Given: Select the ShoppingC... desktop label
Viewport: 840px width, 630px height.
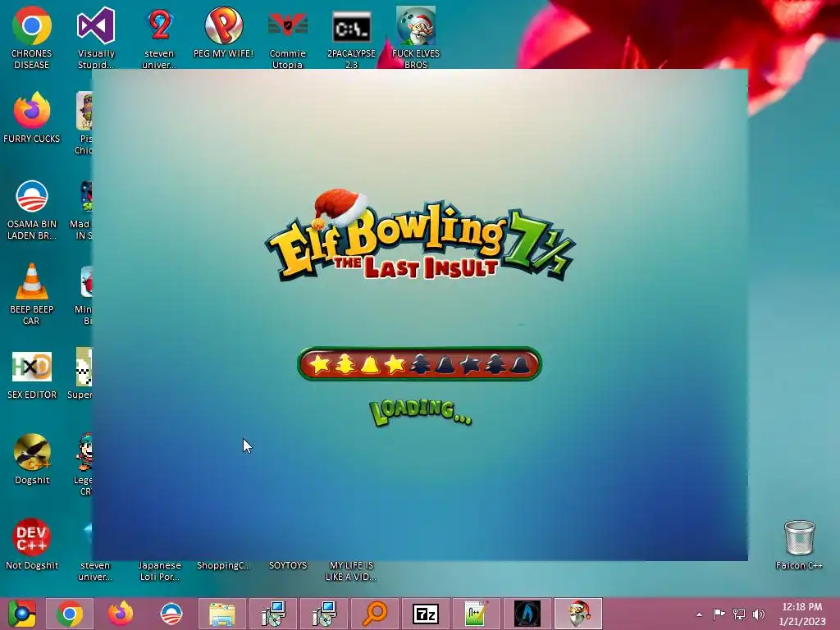Looking at the screenshot, I should click(x=223, y=565).
